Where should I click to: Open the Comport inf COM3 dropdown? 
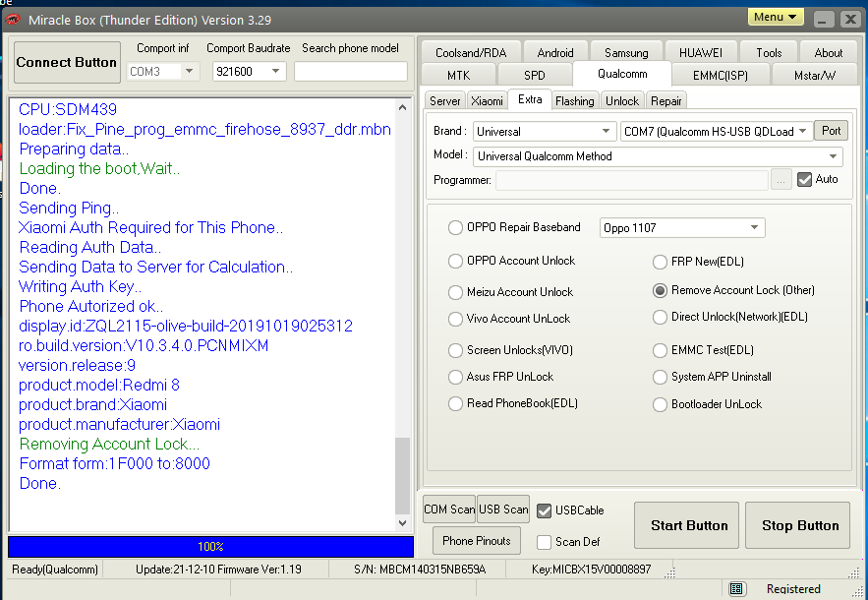point(190,71)
